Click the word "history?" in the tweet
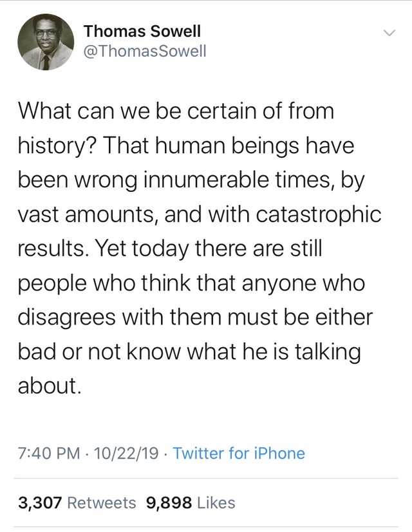This screenshot has width=412, height=532. point(59,146)
